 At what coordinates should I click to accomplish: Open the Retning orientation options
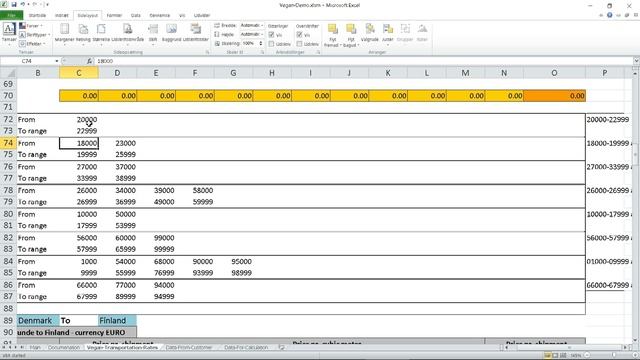coord(83,33)
